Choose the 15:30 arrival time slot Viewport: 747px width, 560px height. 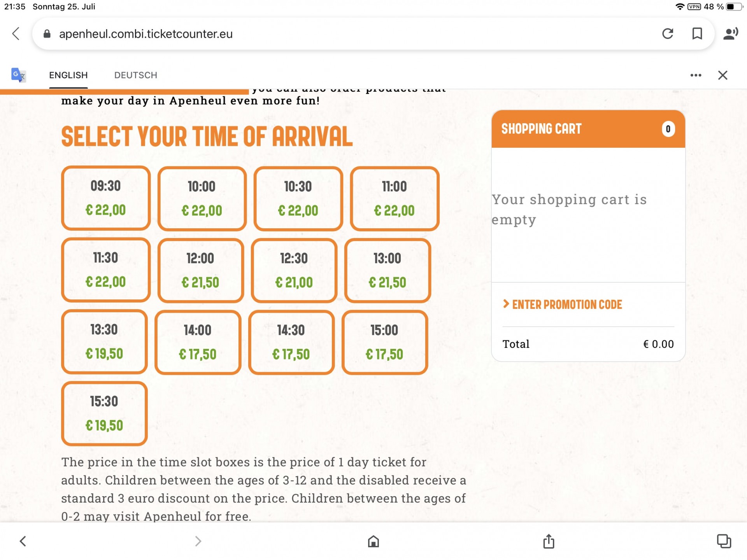point(104,413)
